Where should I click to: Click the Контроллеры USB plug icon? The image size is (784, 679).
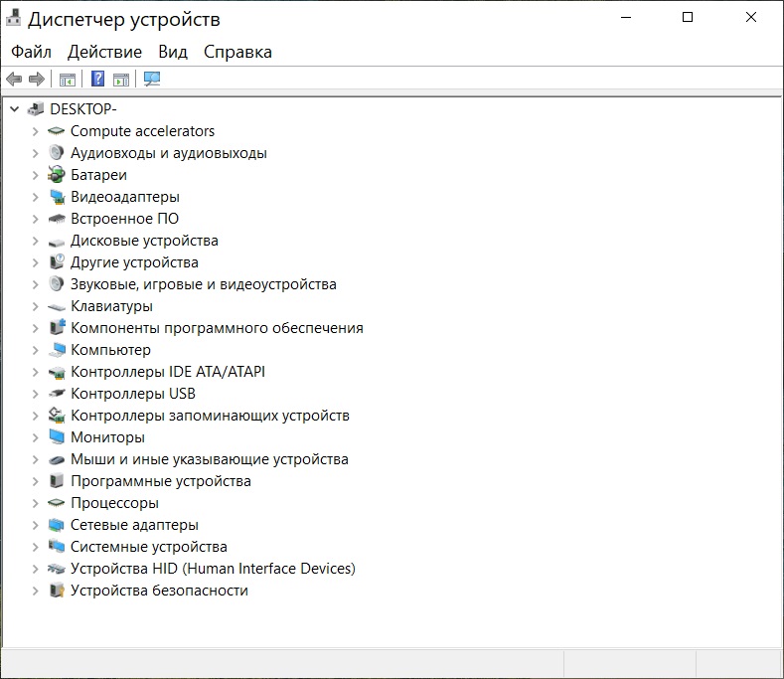click(x=57, y=394)
